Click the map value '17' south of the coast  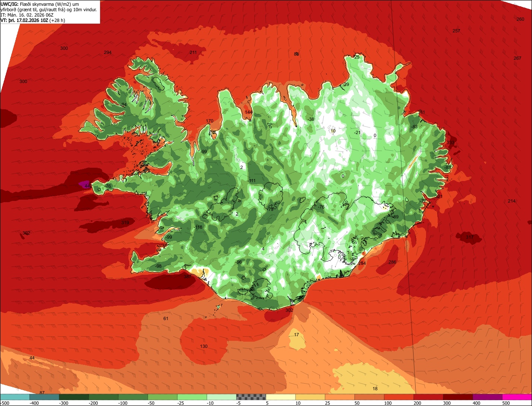click(x=296, y=335)
